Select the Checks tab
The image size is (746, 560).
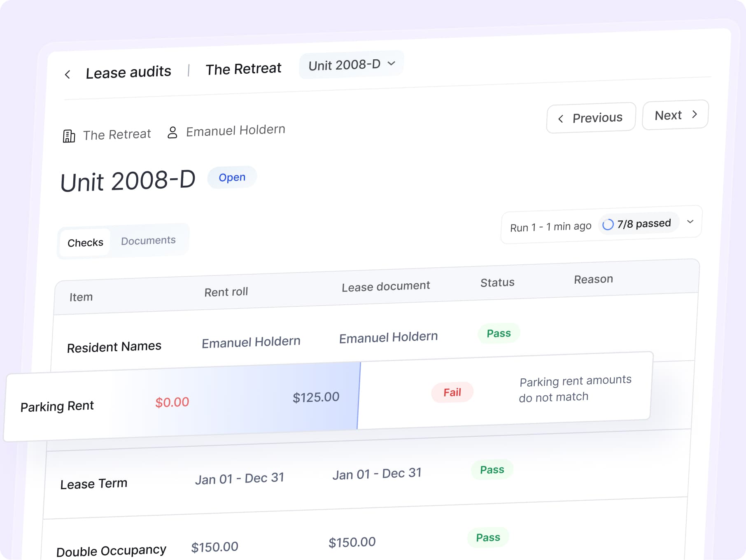click(85, 243)
